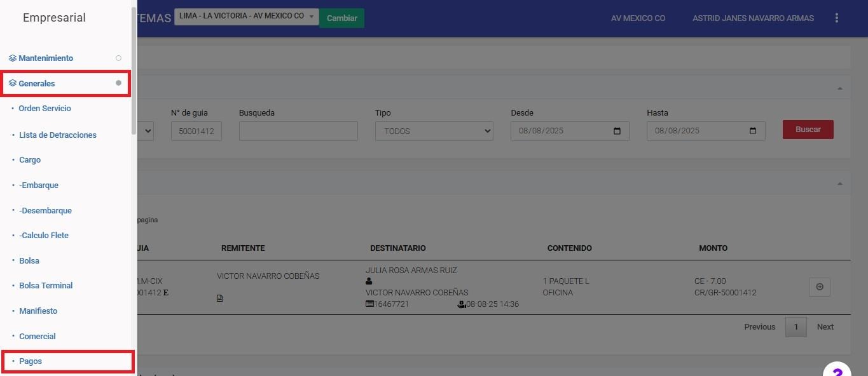Collapse the results panel arrow
Screen dimensions: 868x376
click(x=839, y=184)
